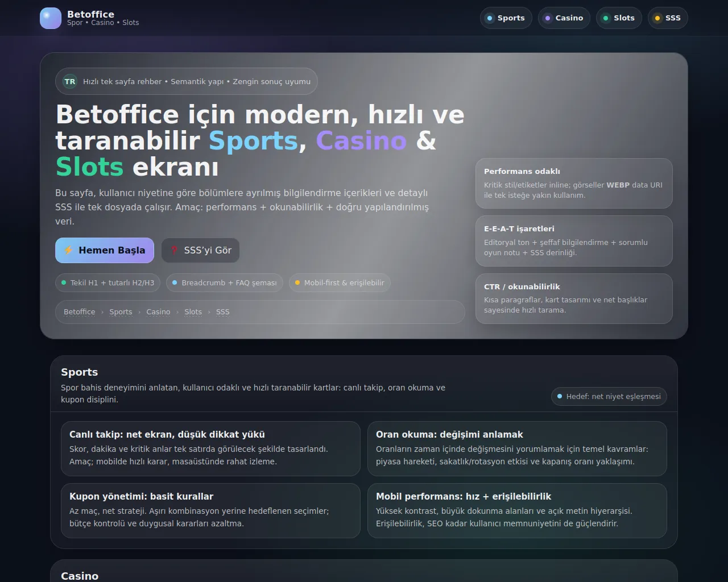Select the Oran okuma card

tap(517, 448)
